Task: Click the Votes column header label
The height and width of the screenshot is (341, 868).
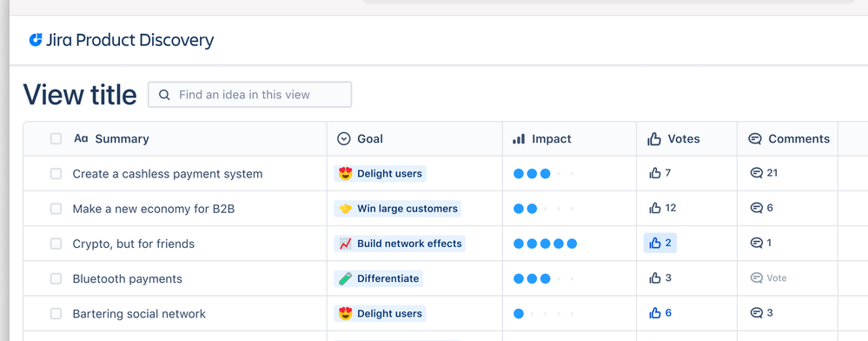Action: coord(684,138)
